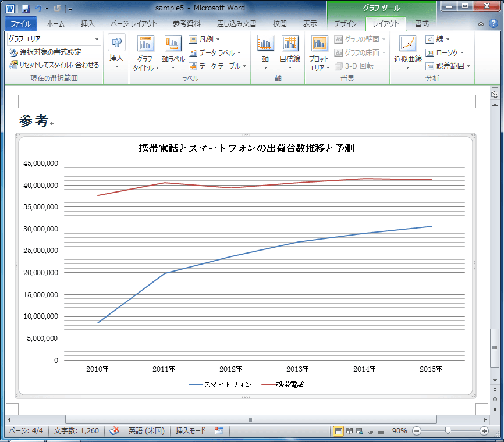Screen dimensions: 504x442
Task: Click the page count ページ: 4/4
Action: [26, 431]
